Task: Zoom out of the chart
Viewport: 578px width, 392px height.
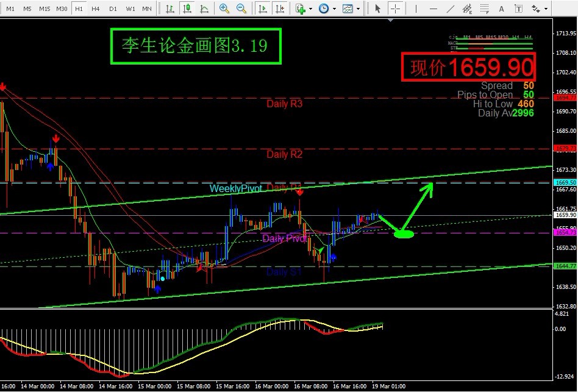Action: pos(241,9)
